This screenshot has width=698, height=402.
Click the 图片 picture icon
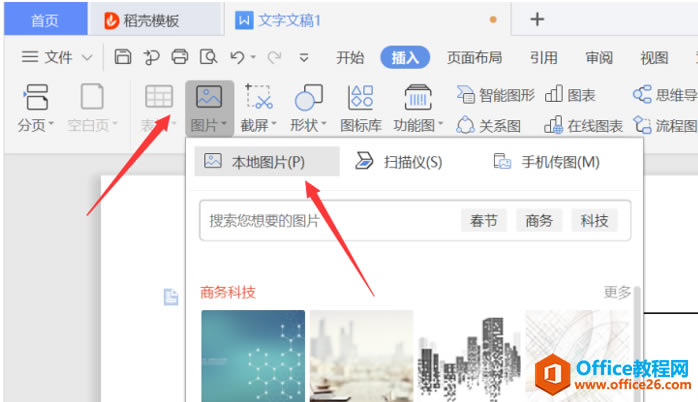click(209, 97)
